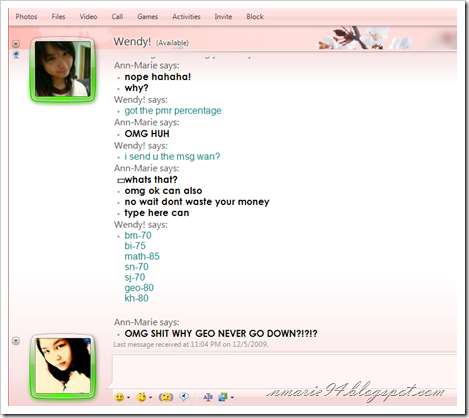Click the line 'bm-70'

(138, 235)
